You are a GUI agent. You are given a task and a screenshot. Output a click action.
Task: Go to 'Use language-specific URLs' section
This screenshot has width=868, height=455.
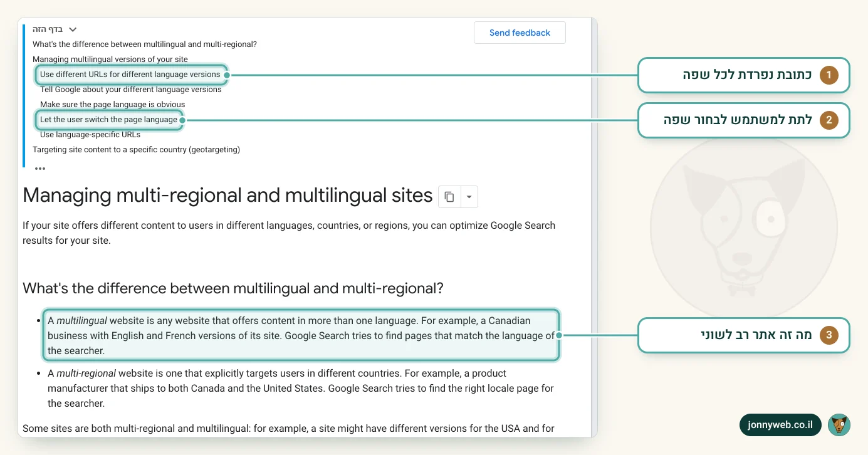point(90,135)
